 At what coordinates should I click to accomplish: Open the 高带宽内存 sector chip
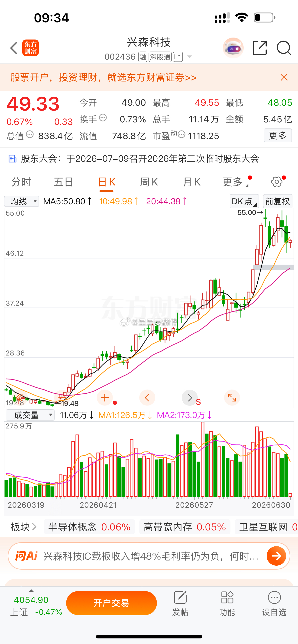pos(185,527)
